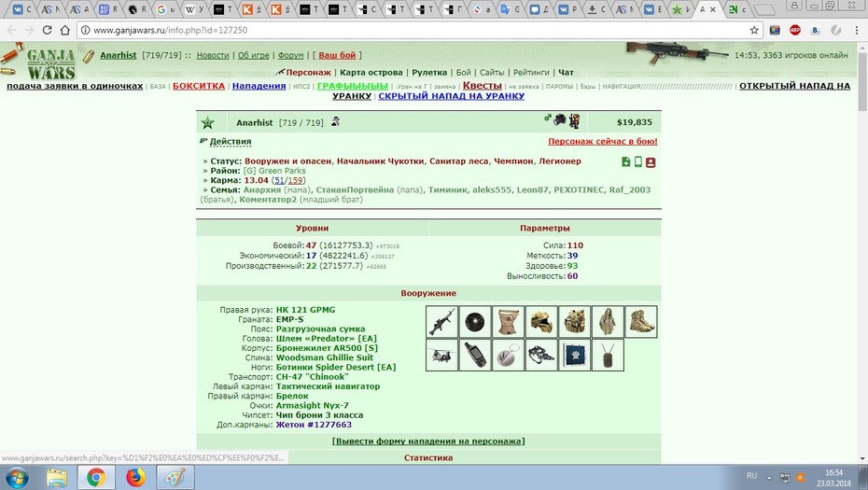868x490 pixels.
Task: Open a new browser tab
Action: coord(764,10)
